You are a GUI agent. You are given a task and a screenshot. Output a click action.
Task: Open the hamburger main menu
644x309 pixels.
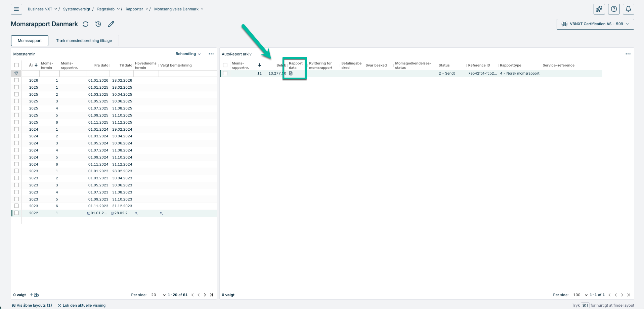(16, 9)
